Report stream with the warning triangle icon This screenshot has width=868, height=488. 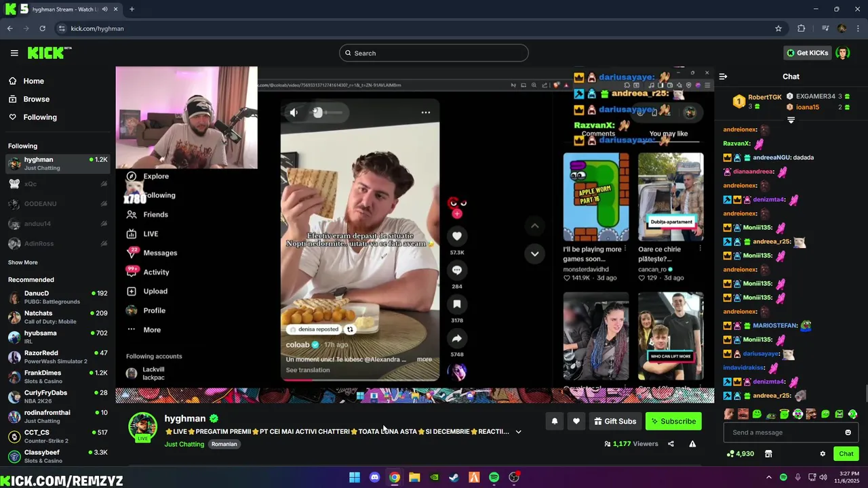point(692,444)
